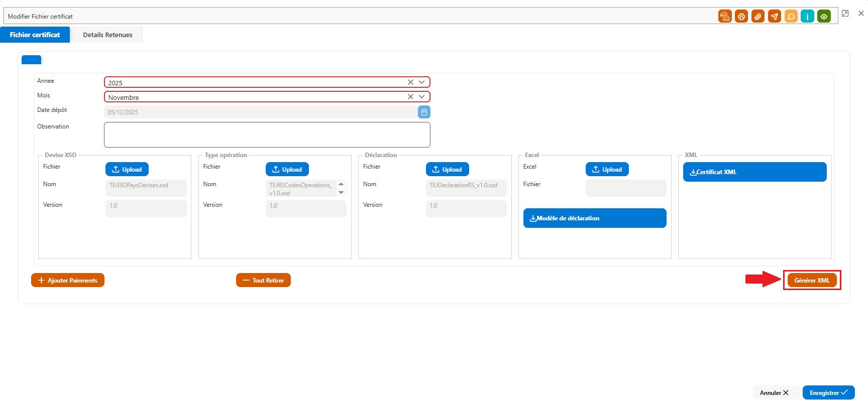
Task: Click the Nom field TEJRSCodesOperations_v1.0.xsd
Action: click(x=306, y=188)
